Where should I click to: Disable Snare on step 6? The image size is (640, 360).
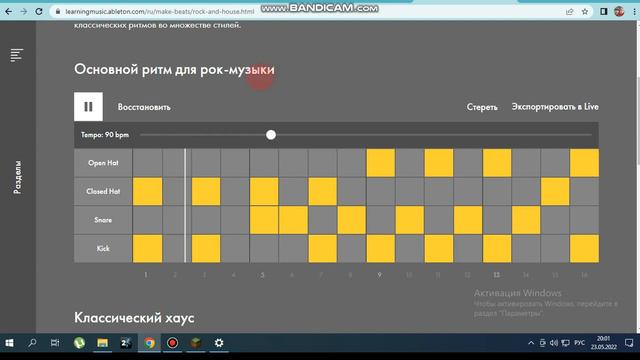(x=293, y=220)
